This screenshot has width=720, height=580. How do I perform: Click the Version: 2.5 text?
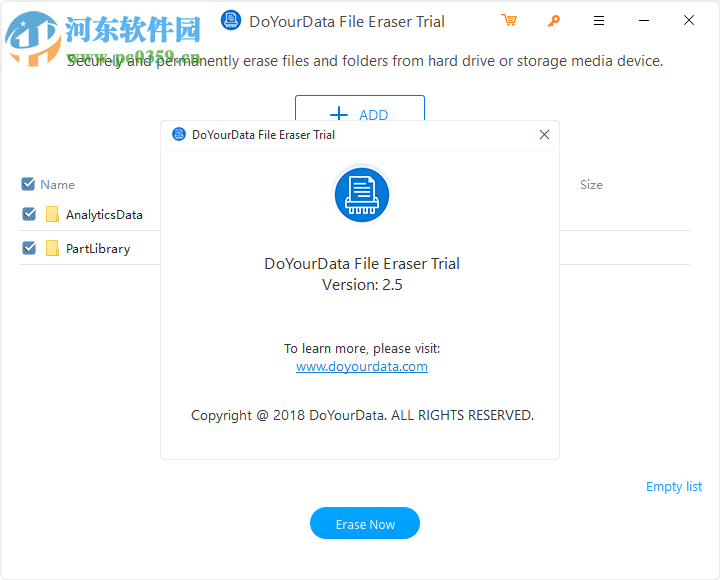click(362, 285)
